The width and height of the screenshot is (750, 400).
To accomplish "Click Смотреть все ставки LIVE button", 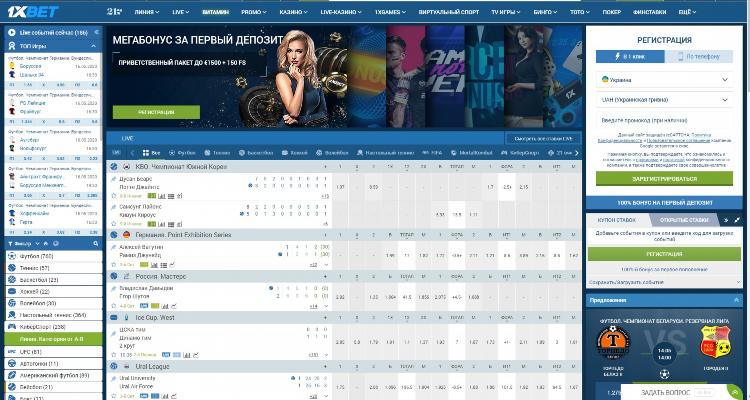I will click(543, 139).
